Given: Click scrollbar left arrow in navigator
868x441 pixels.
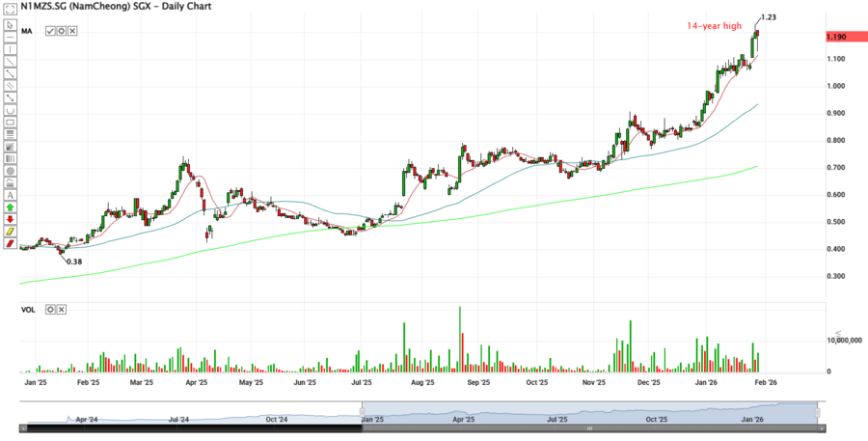Looking at the screenshot, I should point(23,427).
